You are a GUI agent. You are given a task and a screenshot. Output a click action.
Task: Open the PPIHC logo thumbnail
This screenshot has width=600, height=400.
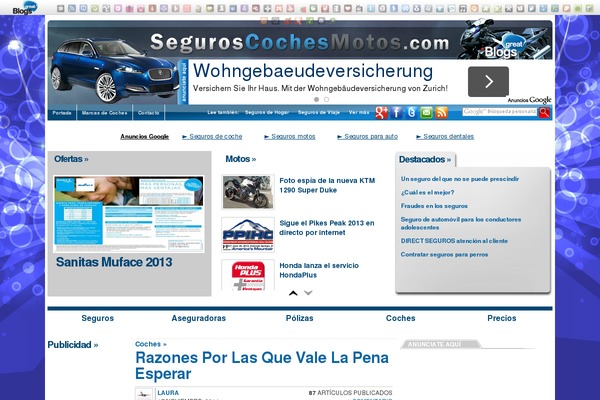(248, 235)
